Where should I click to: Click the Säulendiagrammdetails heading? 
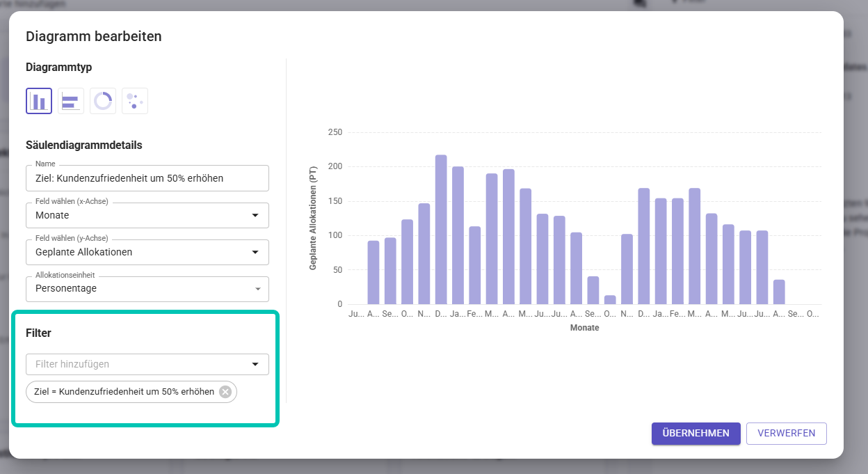tap(84, 145)
